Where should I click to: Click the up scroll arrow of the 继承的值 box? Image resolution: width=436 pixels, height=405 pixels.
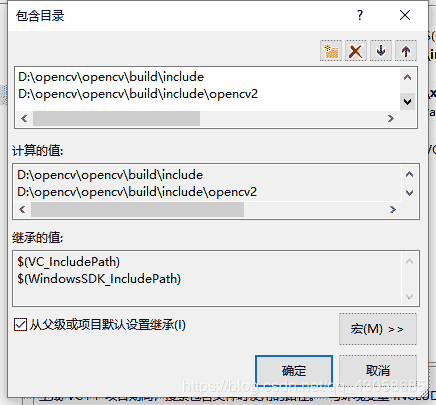click(x=409, y=261)
